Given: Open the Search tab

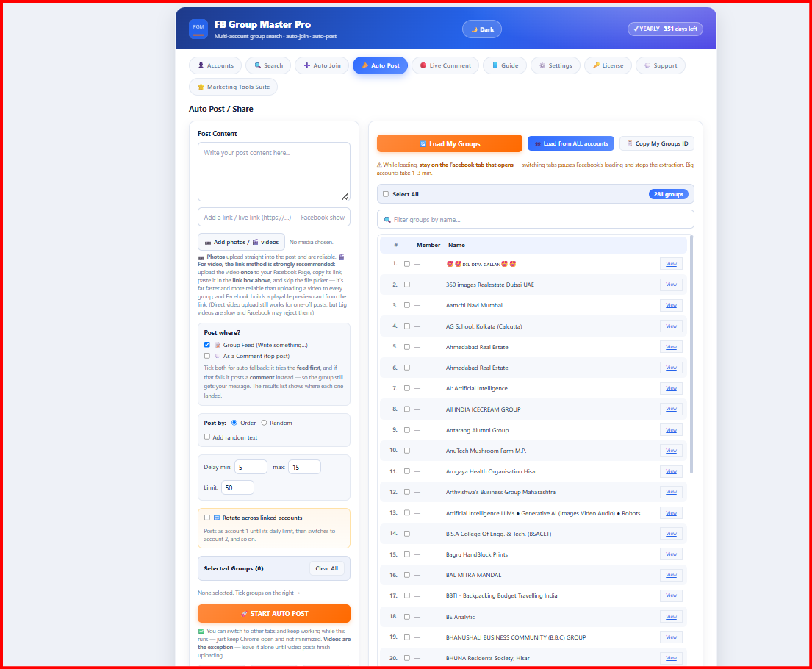Looking at the screenshot, I should (268, 66).
